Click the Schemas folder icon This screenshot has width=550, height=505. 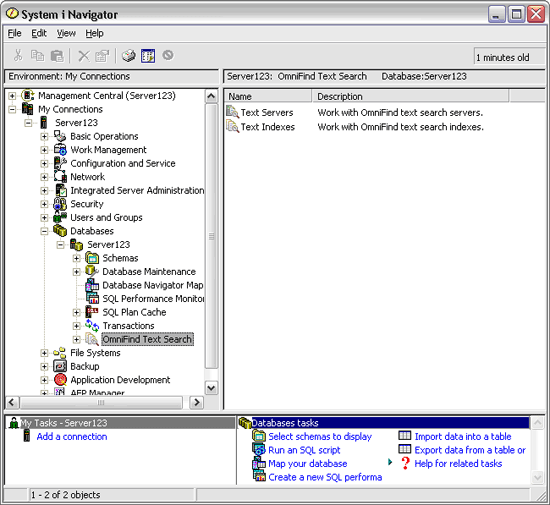pos(92,258)
